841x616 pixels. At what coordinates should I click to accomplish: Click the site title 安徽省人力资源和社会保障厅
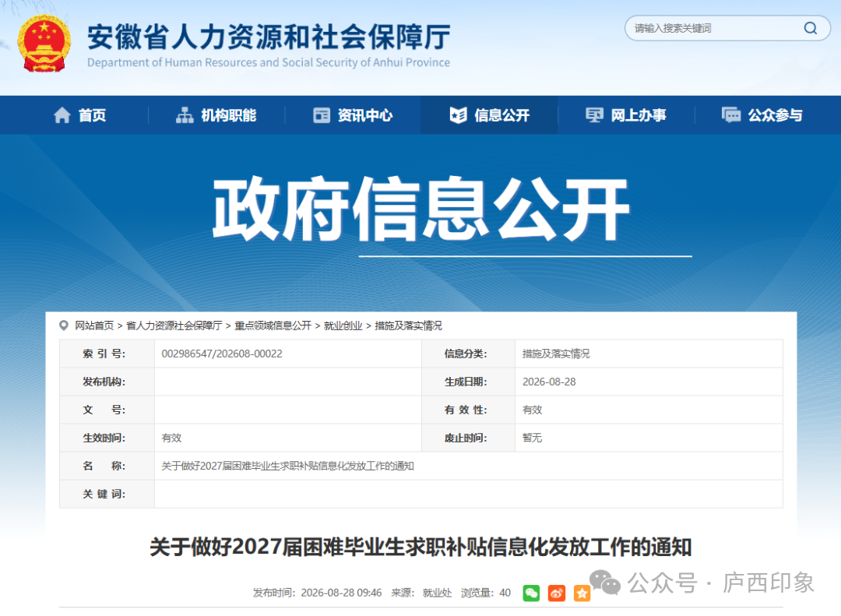click(x=269, y=37)
